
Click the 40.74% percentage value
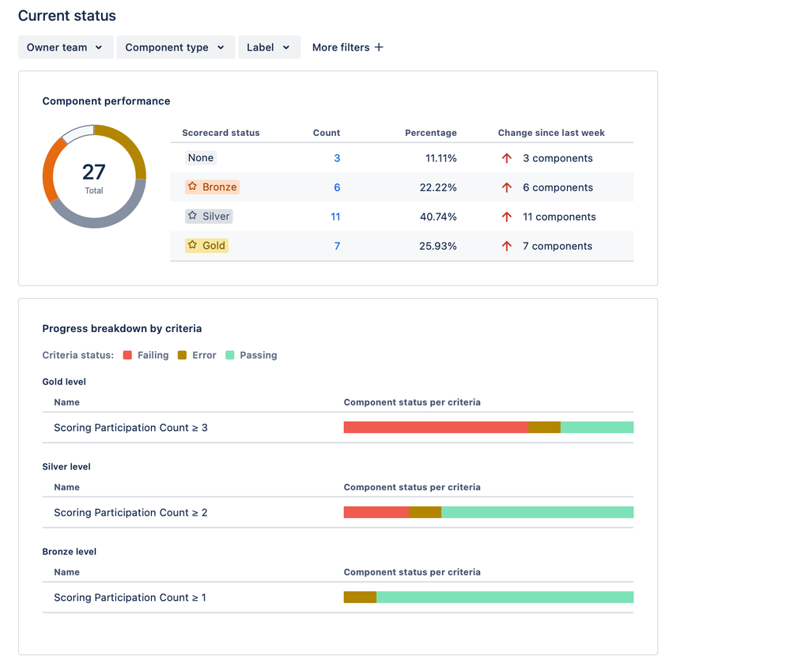coord(438,217)
